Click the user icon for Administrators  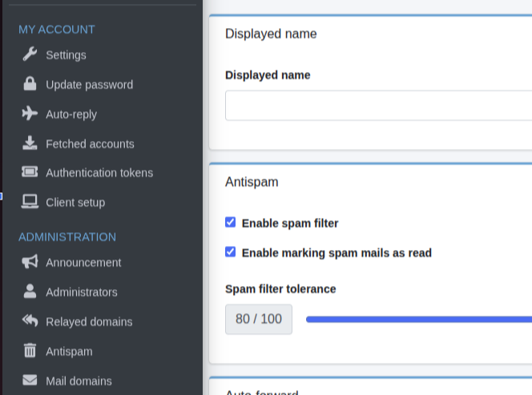(30, 291)
